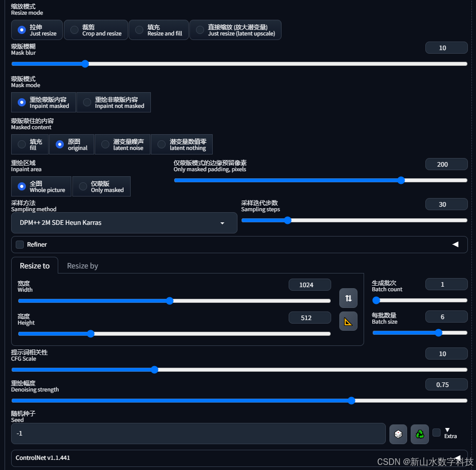
Task: Randomize seed with the dice button
Action: point(398,434)
